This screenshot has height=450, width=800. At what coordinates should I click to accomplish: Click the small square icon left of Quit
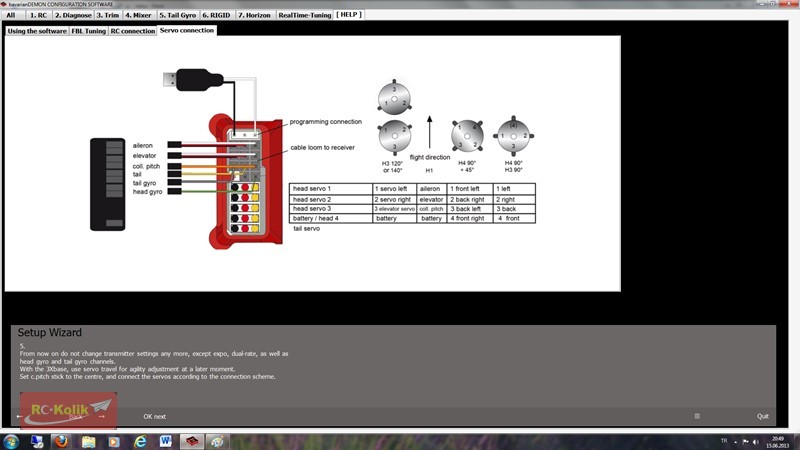click(x=697, y=416)
